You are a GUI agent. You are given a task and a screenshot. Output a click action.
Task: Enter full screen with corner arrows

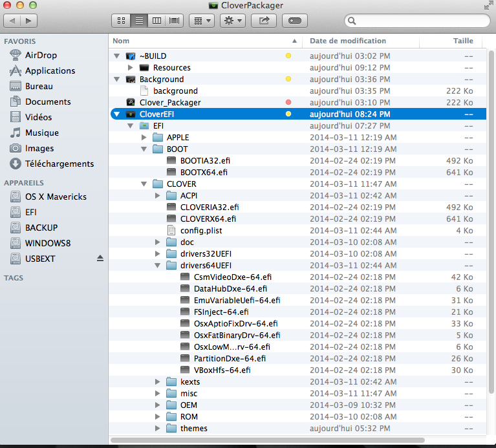pos(488,5)
